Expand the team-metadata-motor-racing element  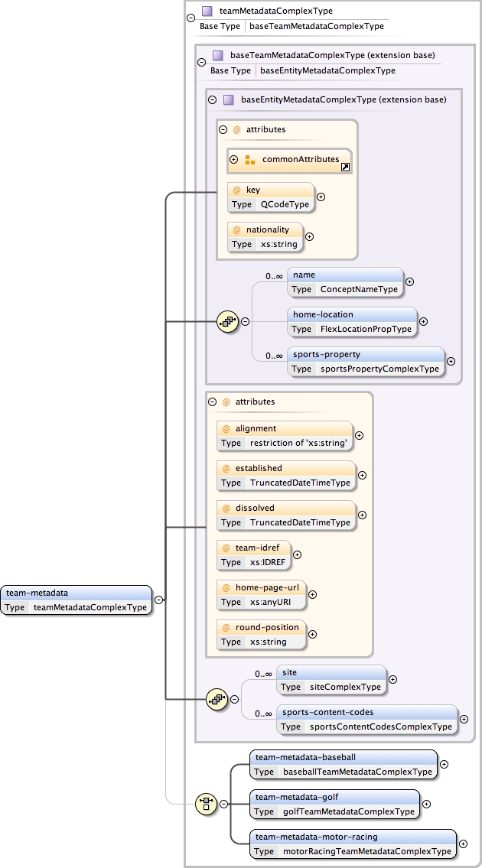point(461,844)
